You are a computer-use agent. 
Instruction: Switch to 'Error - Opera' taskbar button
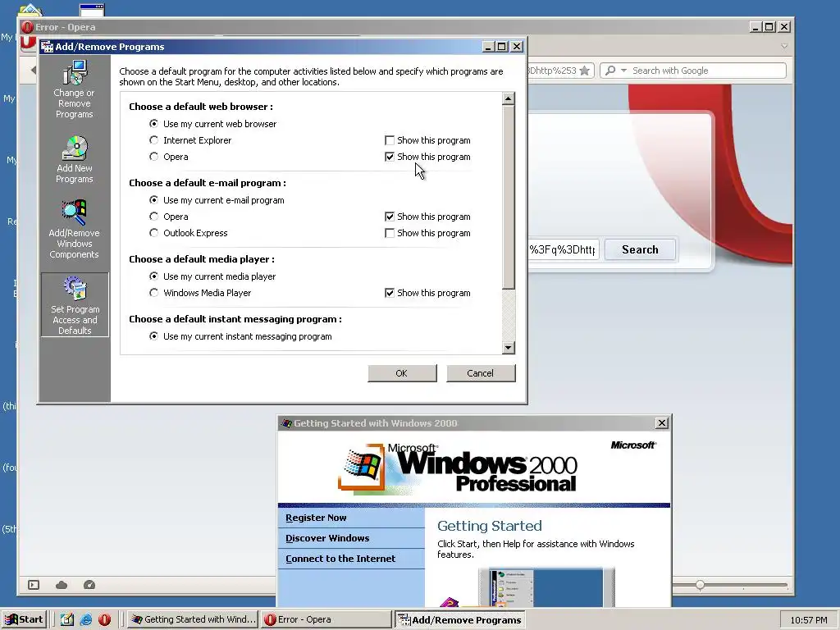tap(326, 619)
